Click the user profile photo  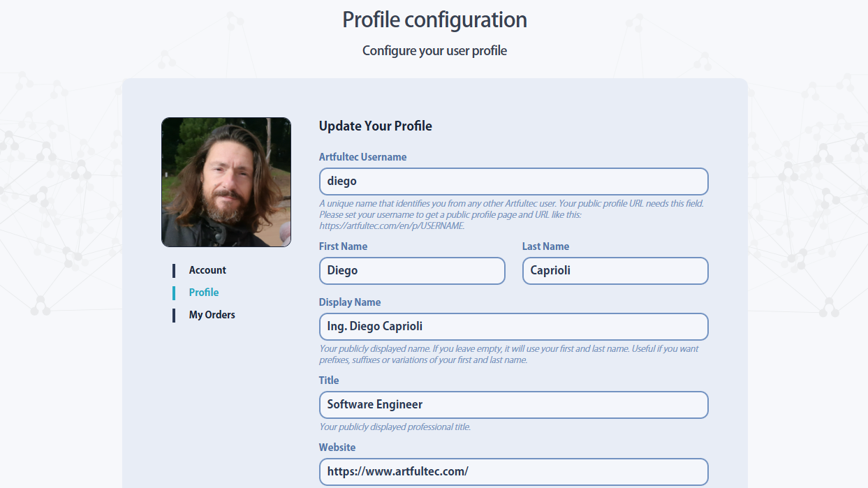pos(226,182)
